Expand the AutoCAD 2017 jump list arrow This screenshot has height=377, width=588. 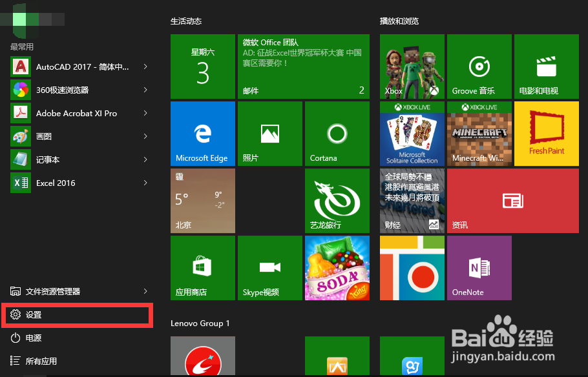point(145,66)
